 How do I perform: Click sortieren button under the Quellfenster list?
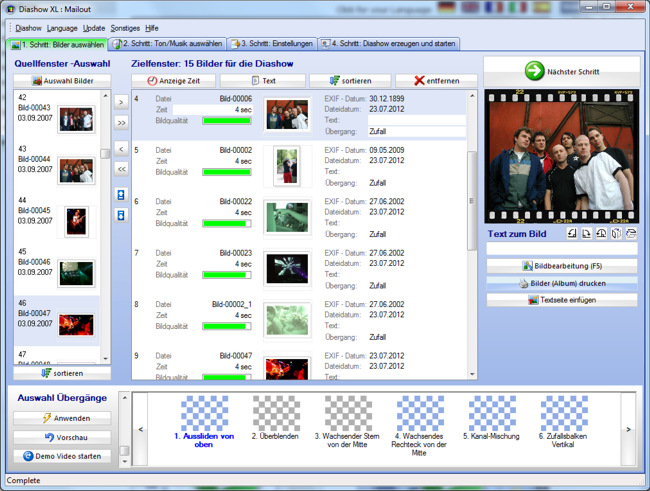[x=62, y=373]
